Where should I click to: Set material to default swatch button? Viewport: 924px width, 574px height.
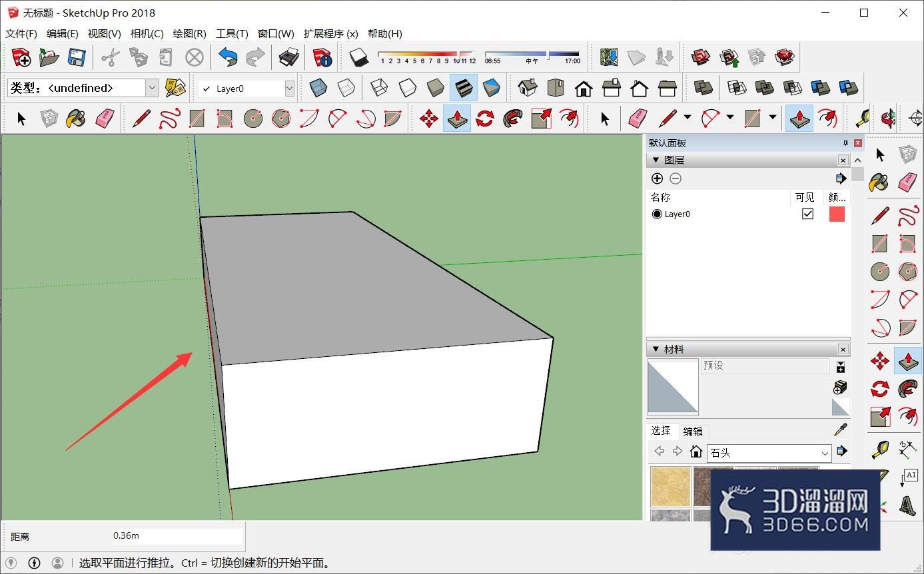click(841, 407)
